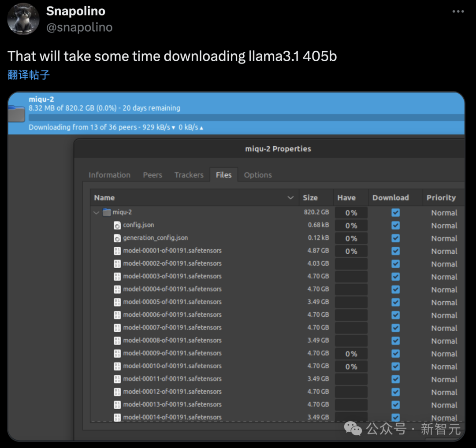Viewport: 476px width, 448px height.
Task: Click the miqu-2 folder icon in file list
Action: coord(107,212)
